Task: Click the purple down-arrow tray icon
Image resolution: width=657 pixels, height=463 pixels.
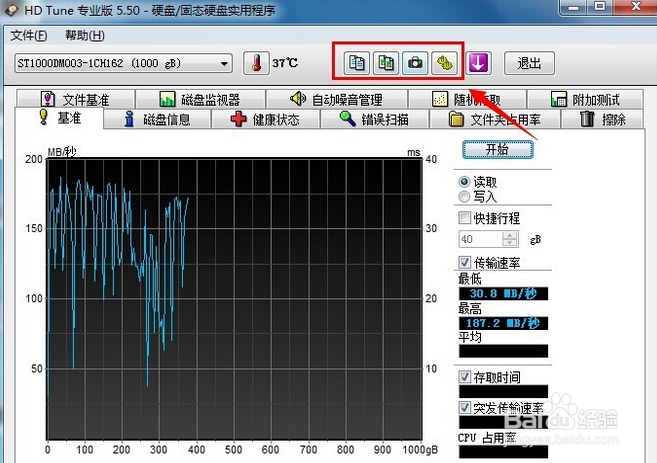Action: [x=479, y=63]
